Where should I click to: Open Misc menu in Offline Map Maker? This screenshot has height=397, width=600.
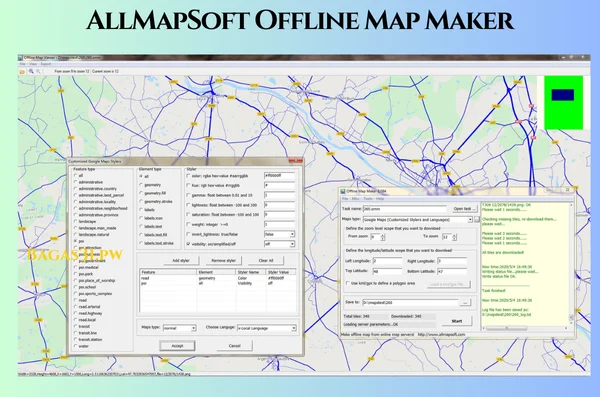tap(355, 199)
